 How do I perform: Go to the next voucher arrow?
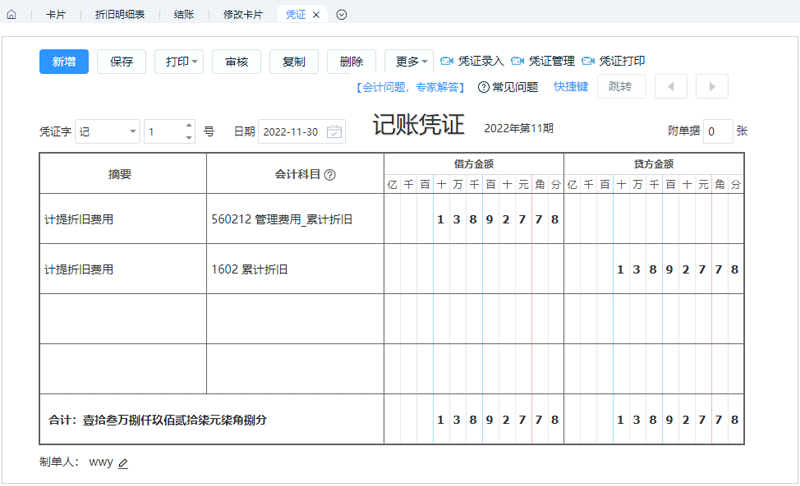tap(712, 87)
